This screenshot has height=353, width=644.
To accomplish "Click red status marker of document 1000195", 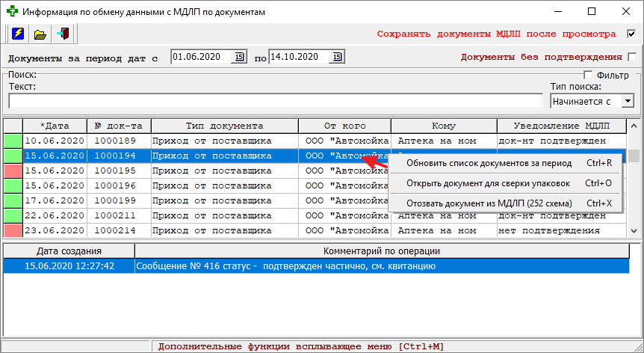I will [13, 171].
